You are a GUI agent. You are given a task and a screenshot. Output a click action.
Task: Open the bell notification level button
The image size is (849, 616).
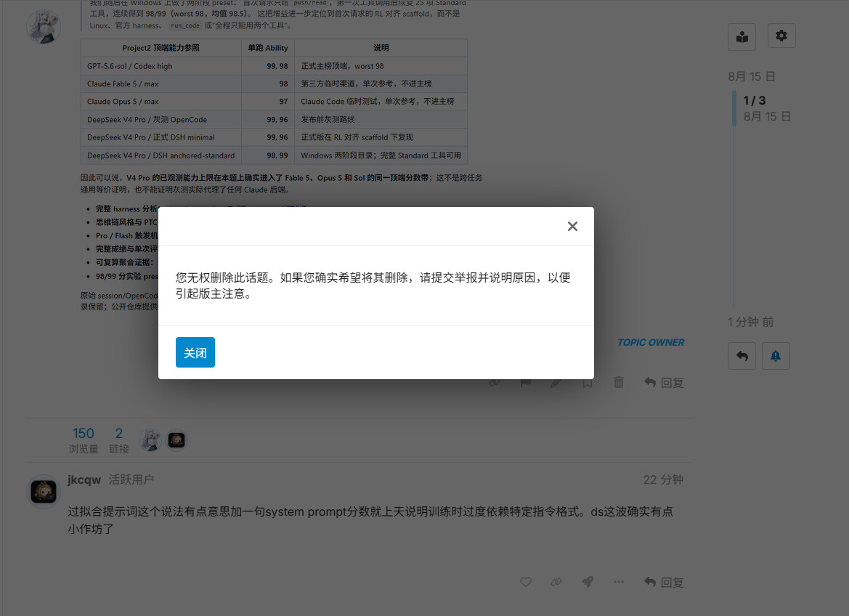[x=776, y=356]
